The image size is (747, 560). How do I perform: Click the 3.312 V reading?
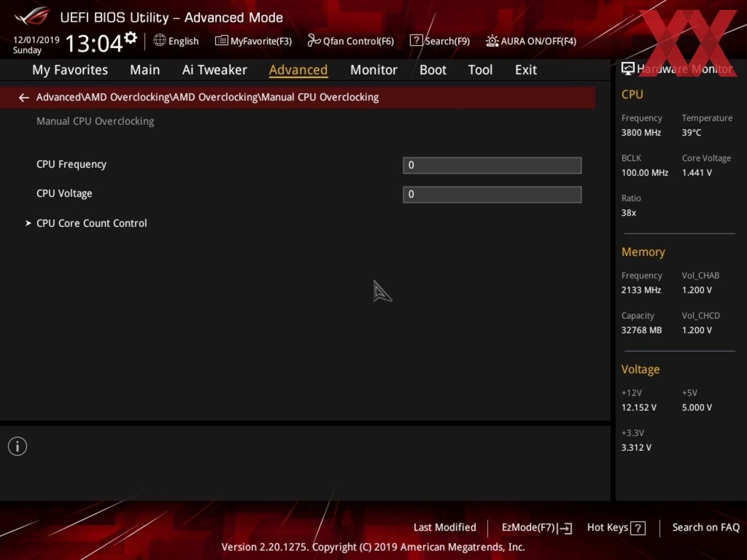(x=636, y=447)
